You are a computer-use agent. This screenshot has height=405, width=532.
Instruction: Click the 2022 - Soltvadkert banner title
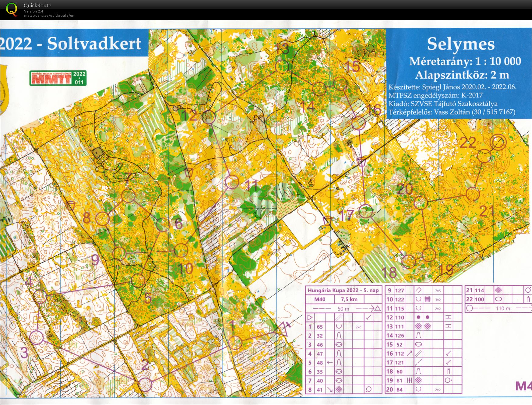point(71,44)
